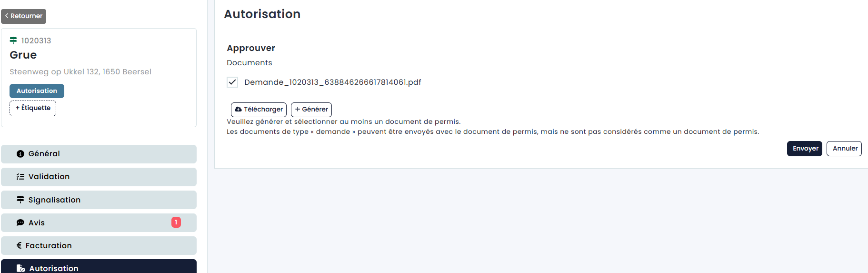
Task: Click the checklist icon on Validation
Action: 20,177
